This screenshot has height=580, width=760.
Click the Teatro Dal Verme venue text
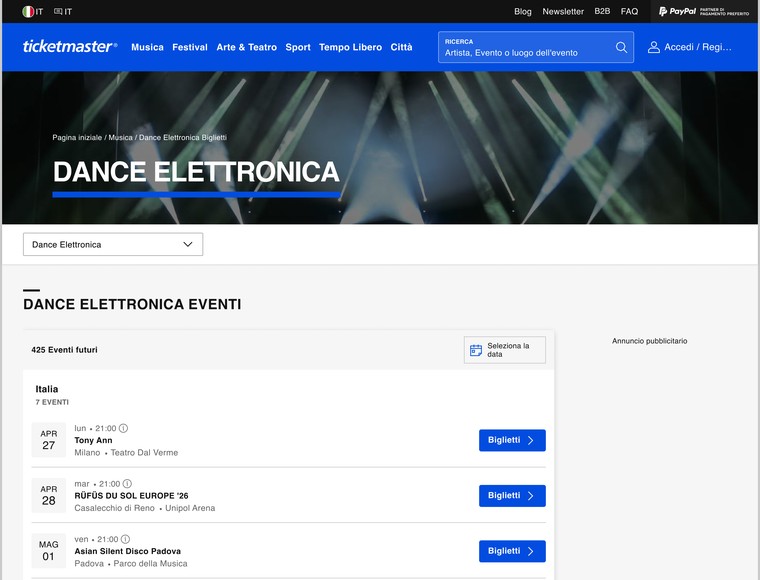click(x=144, y=453)
